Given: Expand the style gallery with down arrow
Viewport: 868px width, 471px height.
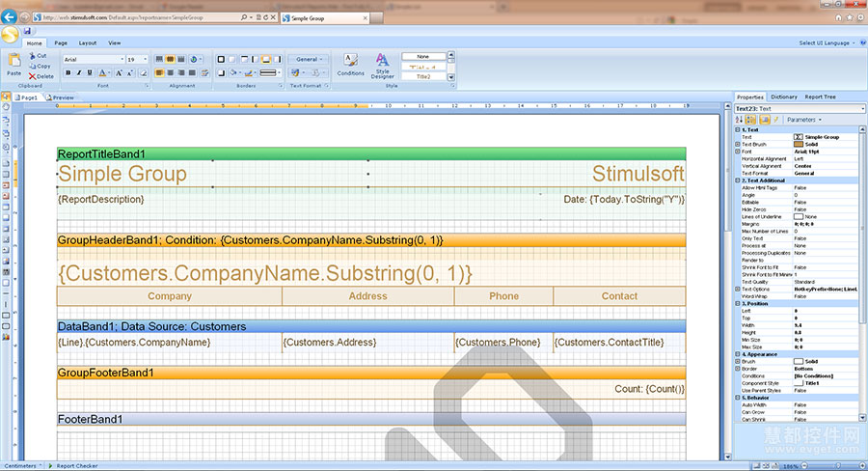Looking at the screenshot, I should (x=451, y=77).
